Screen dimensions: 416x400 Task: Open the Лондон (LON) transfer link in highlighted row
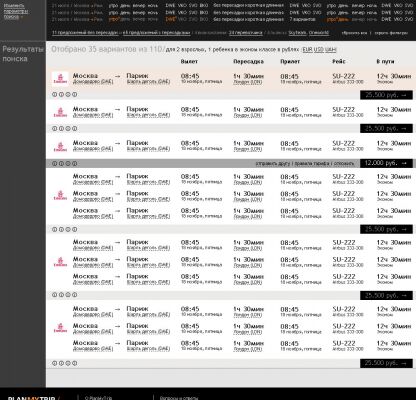tap(247, 82)
